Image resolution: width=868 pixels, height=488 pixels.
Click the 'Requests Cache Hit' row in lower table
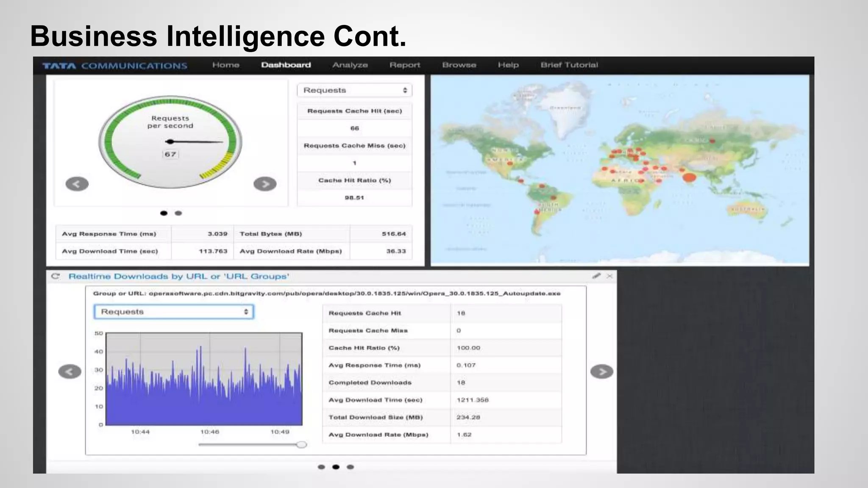click(x=442, y=313)
